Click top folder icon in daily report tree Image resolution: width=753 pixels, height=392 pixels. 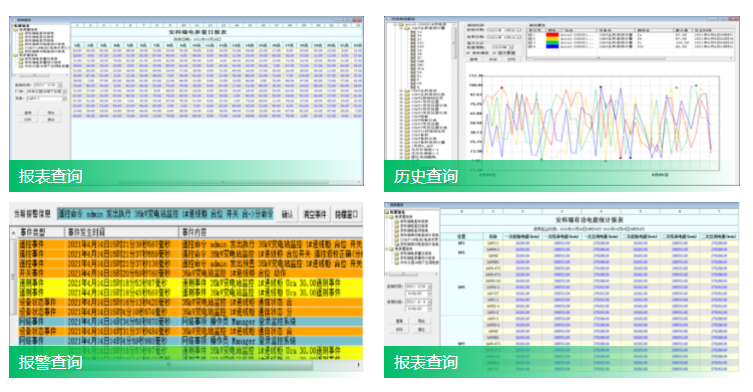(x=16, y=29)
